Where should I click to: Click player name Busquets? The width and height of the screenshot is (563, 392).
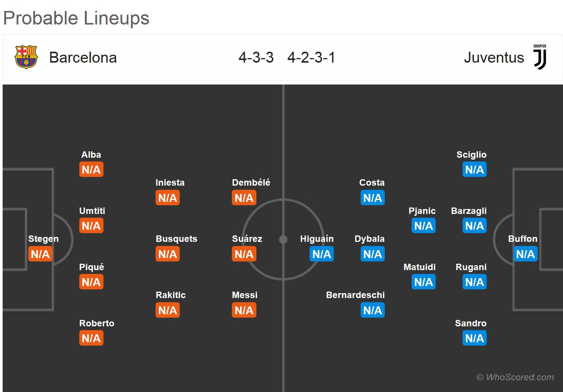click(x=176, y=239)
